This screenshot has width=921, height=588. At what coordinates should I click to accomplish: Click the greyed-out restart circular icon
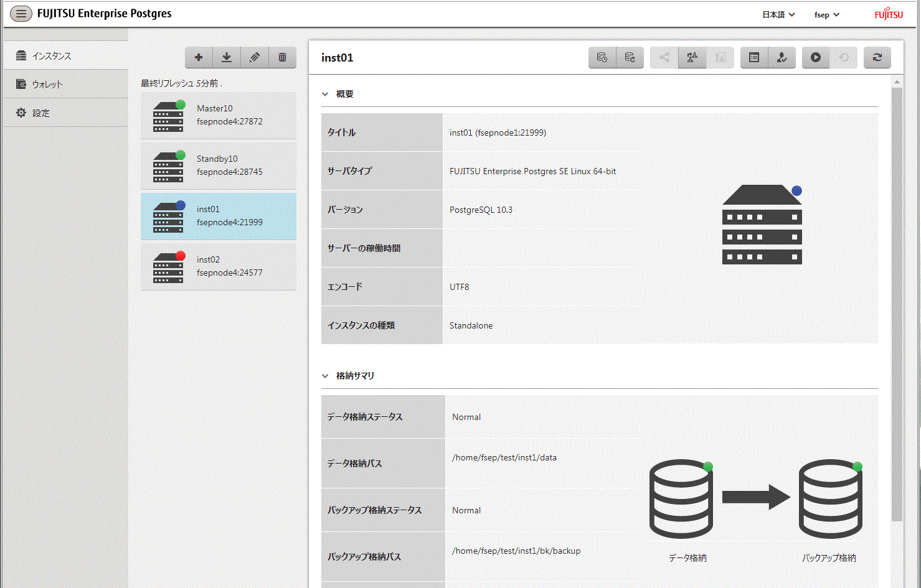point(844,57)
